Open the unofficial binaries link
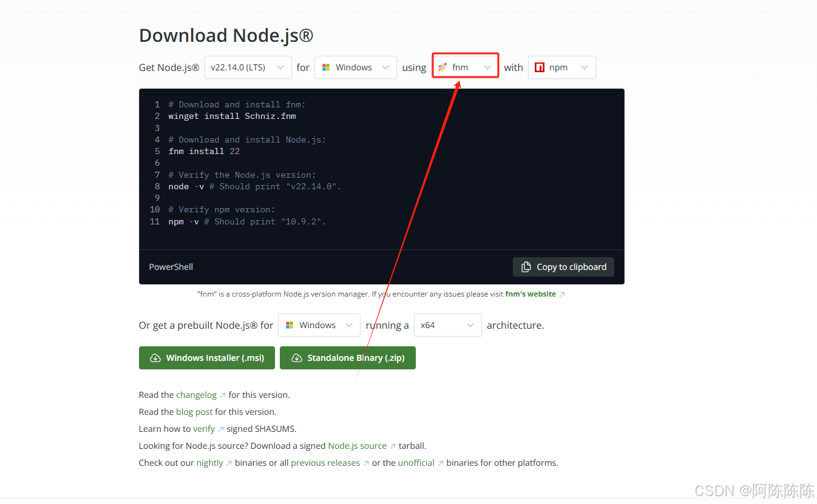817x504 pixels. tap(416, 463)
